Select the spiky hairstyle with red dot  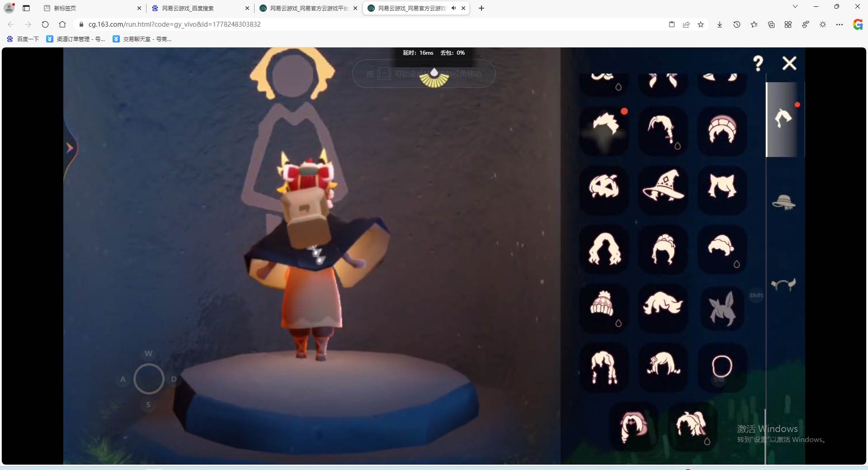click(x=604, y=131)
